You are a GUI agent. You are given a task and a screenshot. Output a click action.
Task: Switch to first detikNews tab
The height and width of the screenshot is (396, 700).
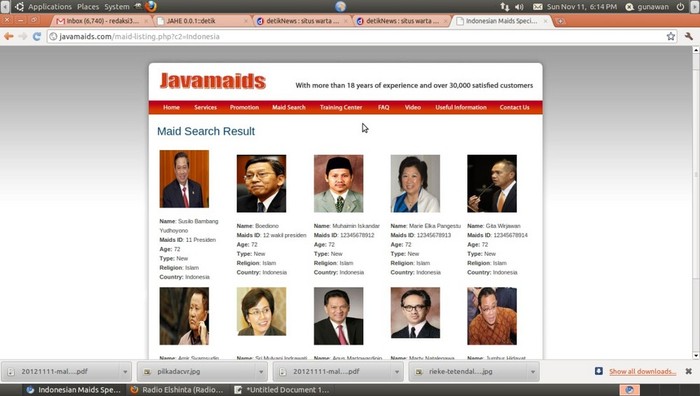coord(301,21)
